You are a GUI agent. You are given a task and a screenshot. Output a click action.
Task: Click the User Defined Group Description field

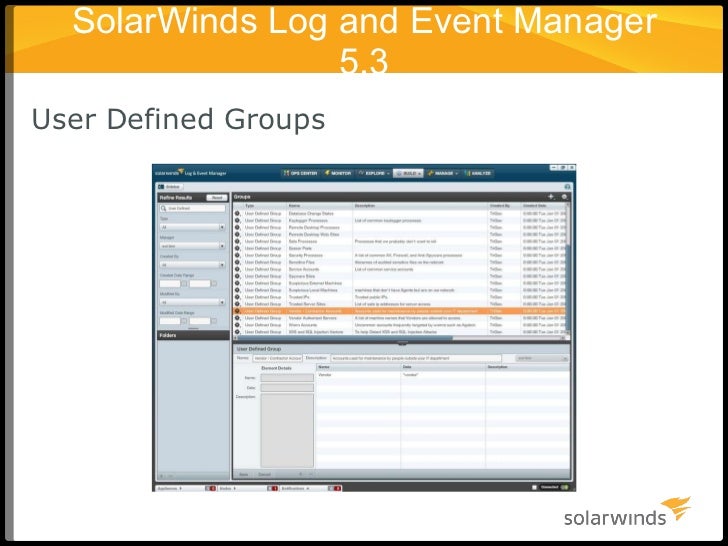click(416, 358)
